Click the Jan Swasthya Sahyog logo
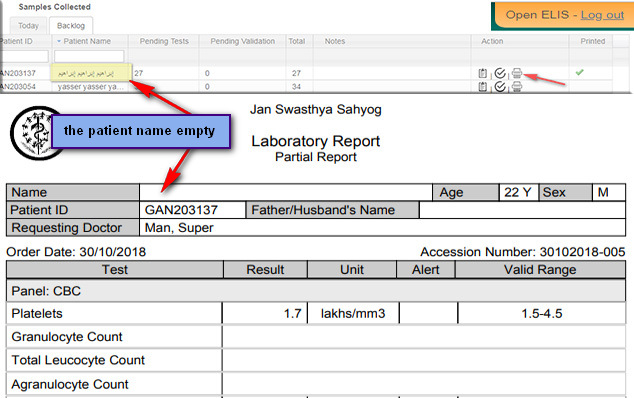The width and height of the screenshot is (634, 398). [32, 133]
